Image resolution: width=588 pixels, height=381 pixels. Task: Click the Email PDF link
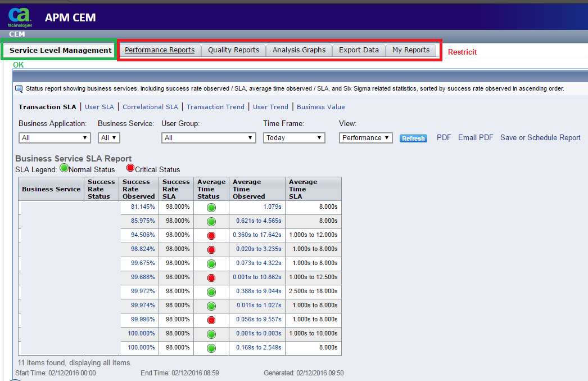476,138
